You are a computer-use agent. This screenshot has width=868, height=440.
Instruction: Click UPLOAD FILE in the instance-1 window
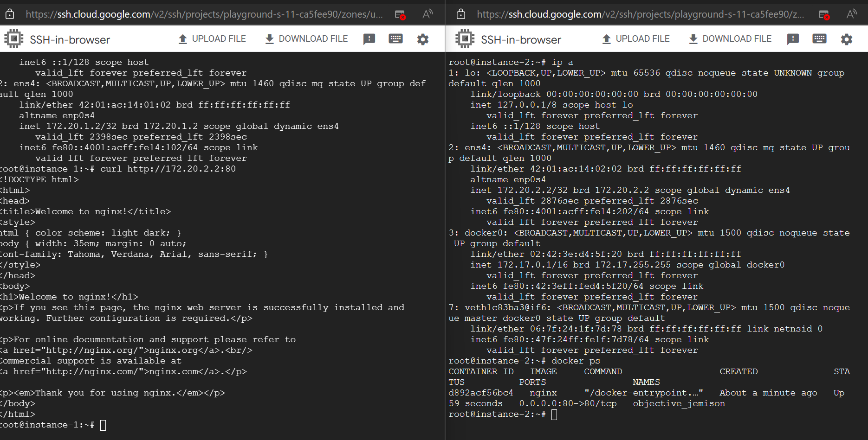[x=218, y=38]
